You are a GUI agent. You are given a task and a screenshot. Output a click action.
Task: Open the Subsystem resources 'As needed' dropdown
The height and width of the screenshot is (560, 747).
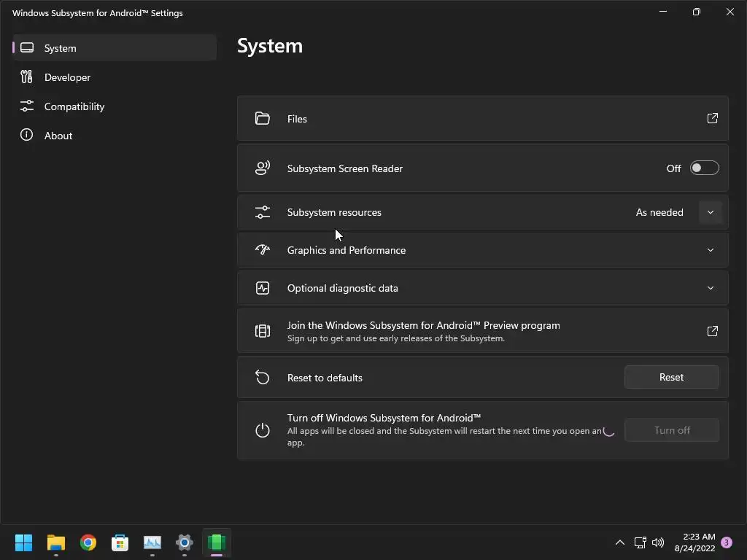[x=711, y=212]
